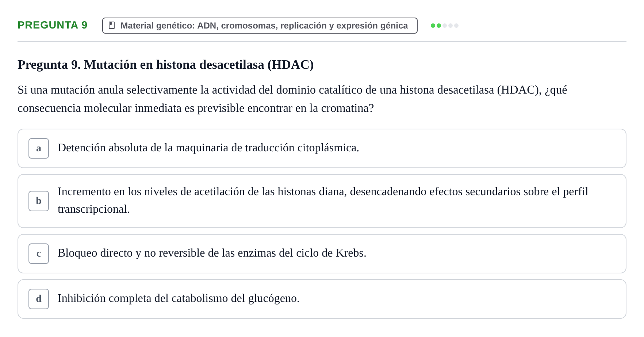Click the green difficulty dots indicator

[x=444, y=26]
